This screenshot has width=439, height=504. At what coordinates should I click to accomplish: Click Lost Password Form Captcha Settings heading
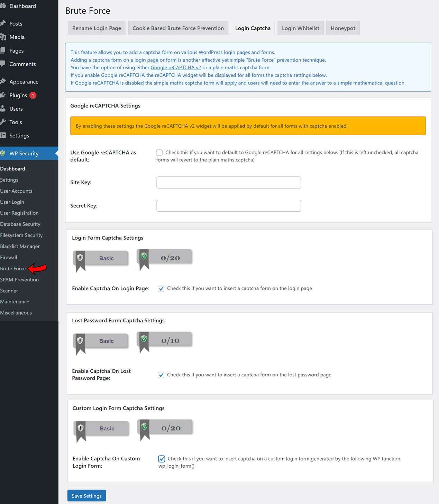click(x=118, y=320)
